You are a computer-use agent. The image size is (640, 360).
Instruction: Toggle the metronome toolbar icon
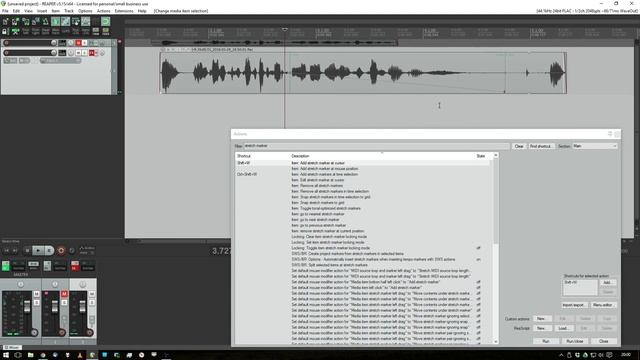click(x=46, y=21)
